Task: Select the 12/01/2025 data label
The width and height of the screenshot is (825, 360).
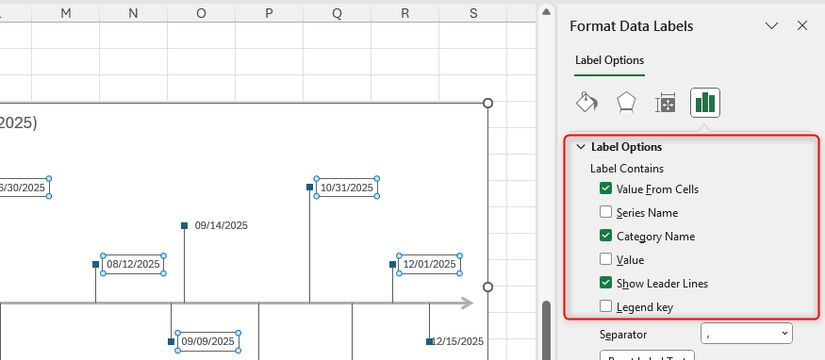Action: click(429, 264)
